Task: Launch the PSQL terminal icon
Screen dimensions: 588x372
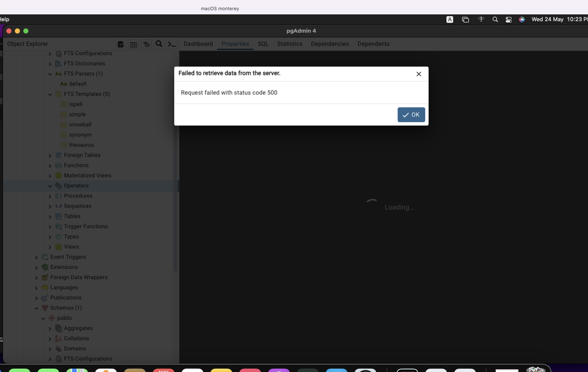Action: click(x=172, y=44)
